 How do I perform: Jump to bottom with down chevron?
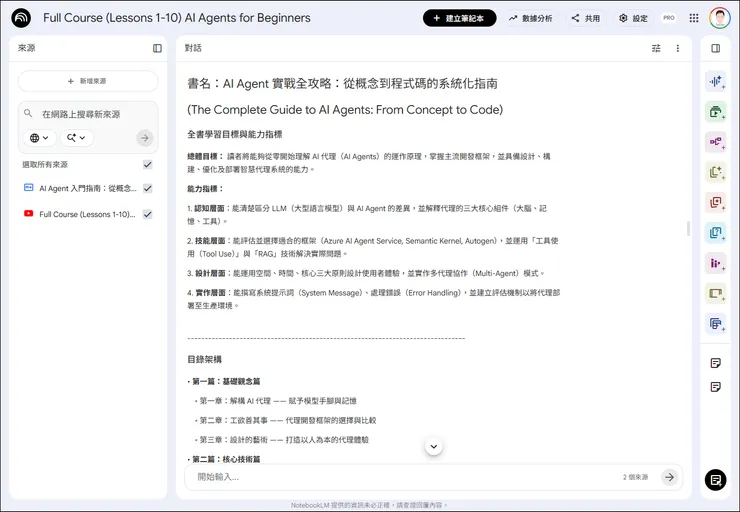[x=434, y=446]
